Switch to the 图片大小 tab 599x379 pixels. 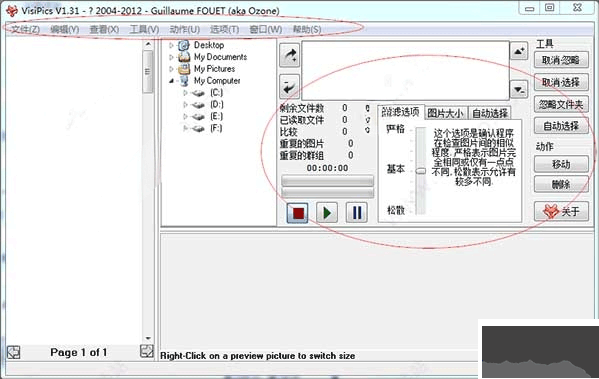[x=445, y=113]
